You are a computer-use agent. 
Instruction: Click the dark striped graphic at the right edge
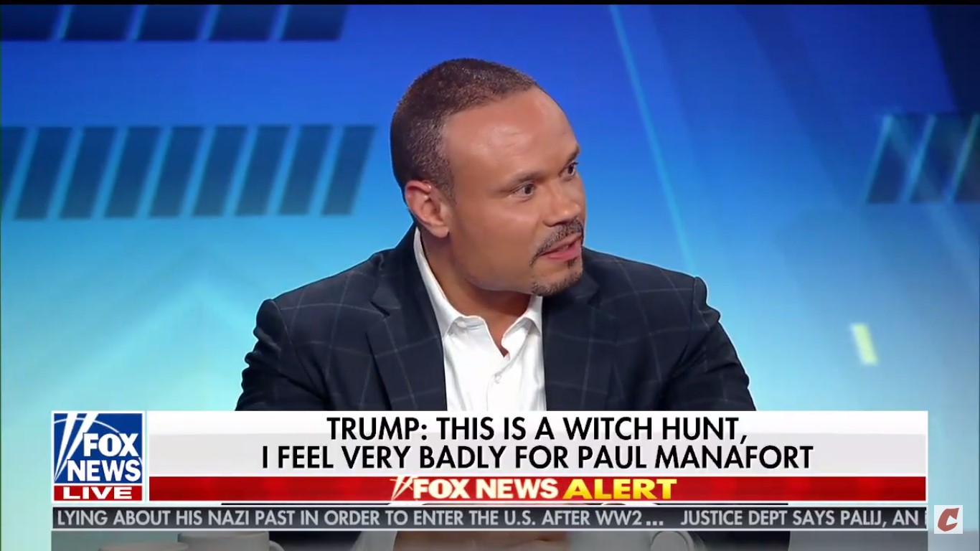[924, 158]
